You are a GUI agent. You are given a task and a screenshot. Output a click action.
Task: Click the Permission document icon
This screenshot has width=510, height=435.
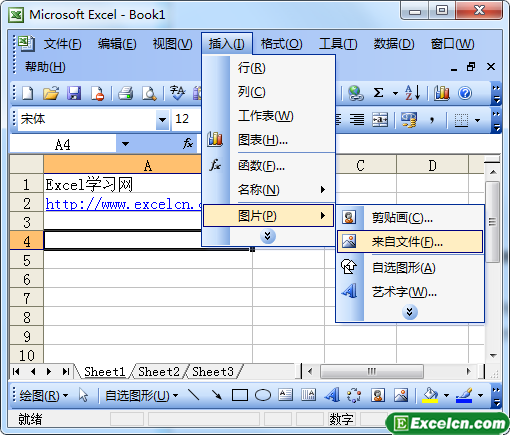pyautogui.click(x=97, y=93)
